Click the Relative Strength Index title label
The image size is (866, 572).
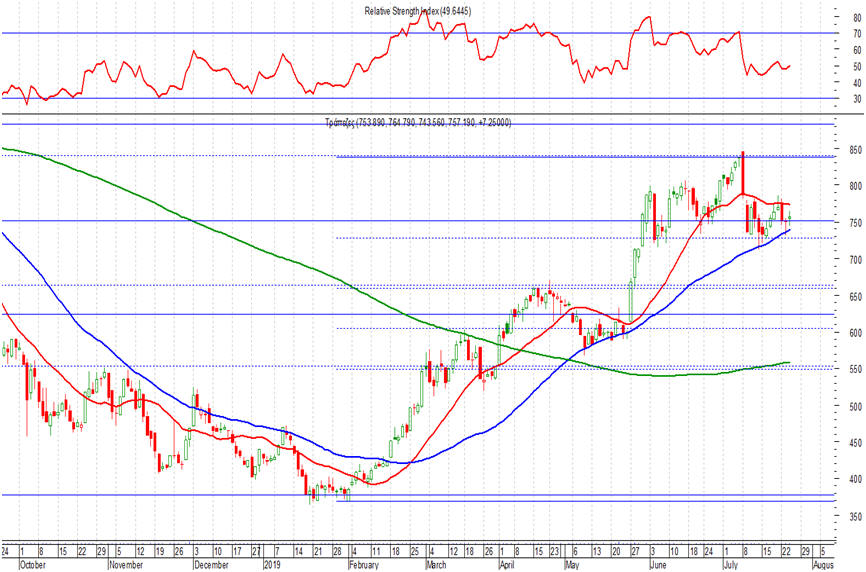[418, 11]
